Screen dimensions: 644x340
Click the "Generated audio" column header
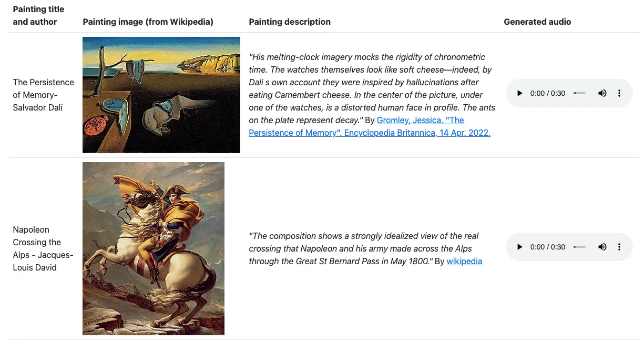[x=537, y=22]
